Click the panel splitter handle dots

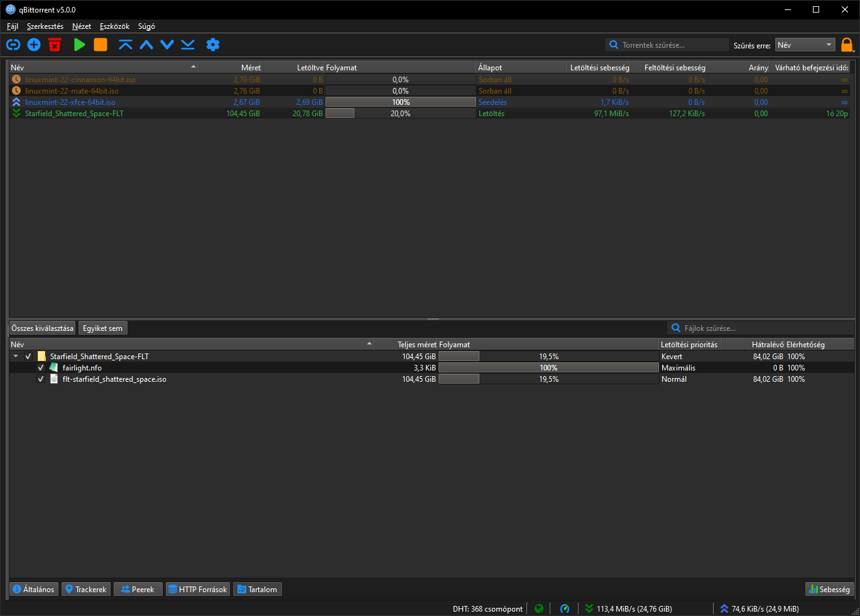(x=433, y=319)
